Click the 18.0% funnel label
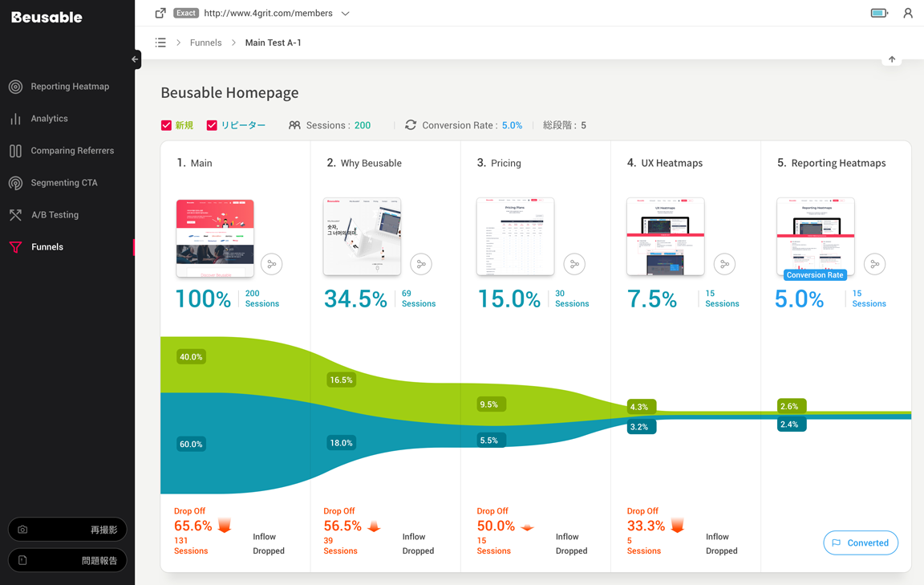 point(341,443)
